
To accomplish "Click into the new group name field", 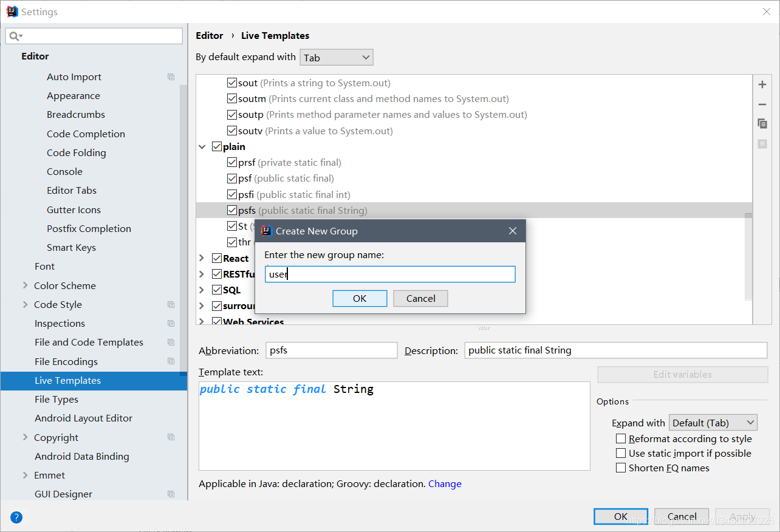I will [x=391, y=274].
